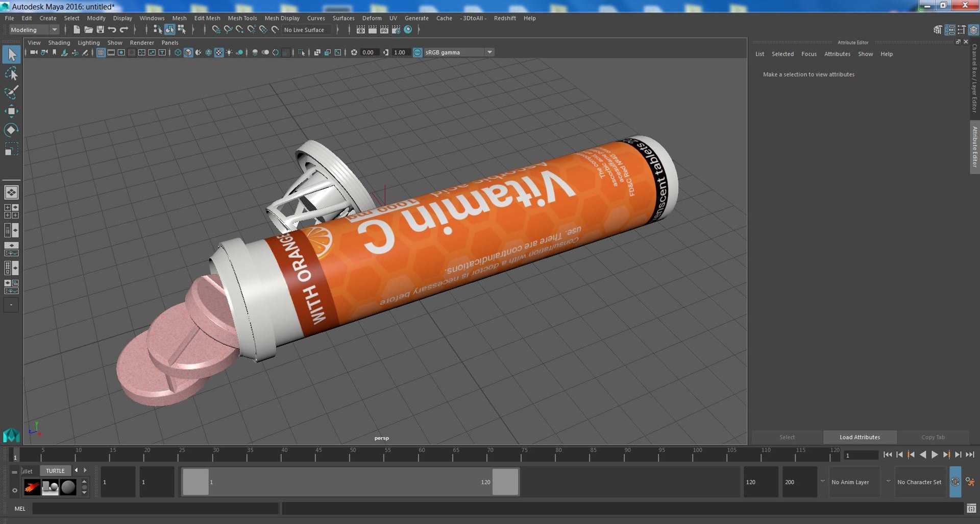
Task: Open the Deform menu
Action: 372,18
